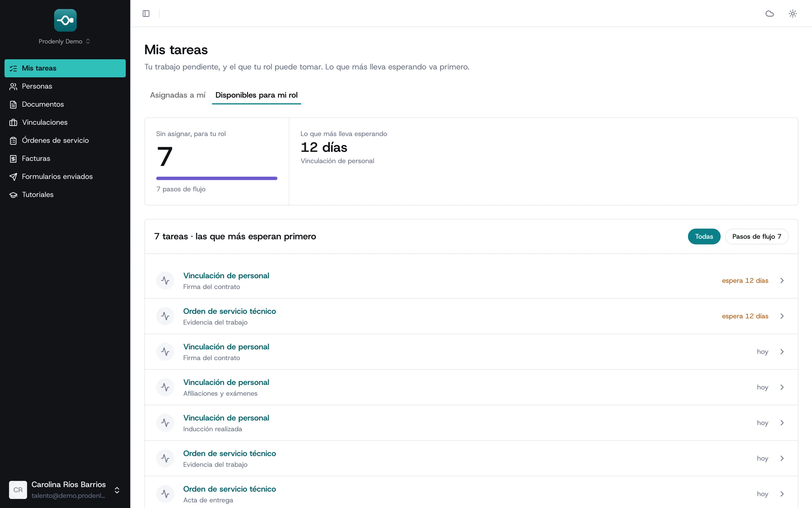Select Disponibles para mi rol tab
This screenshot has width=812, height=508.
tap(256, 95)
